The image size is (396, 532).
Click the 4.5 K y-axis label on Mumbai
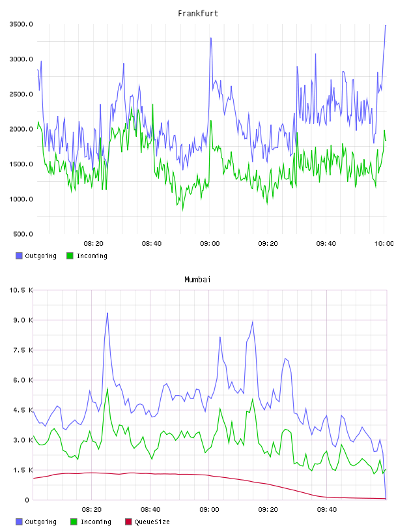tap(23, 410)
